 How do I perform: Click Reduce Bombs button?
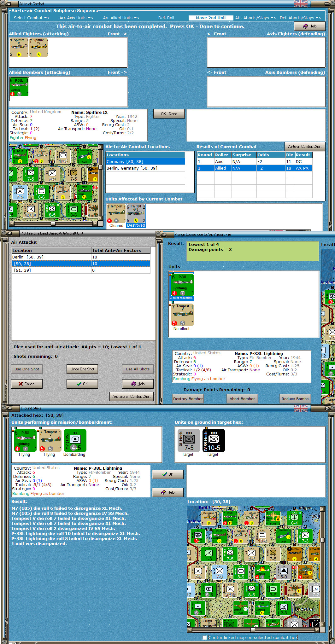click(295, 399)
